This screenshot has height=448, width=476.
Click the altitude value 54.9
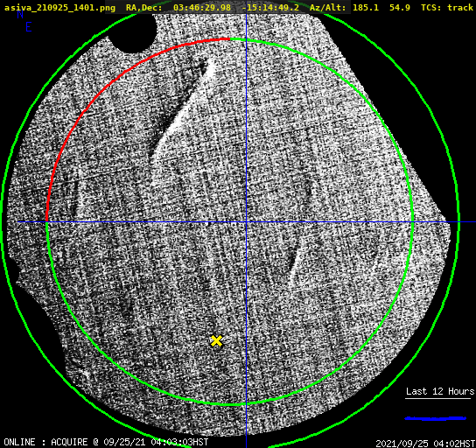coord(400,8)
